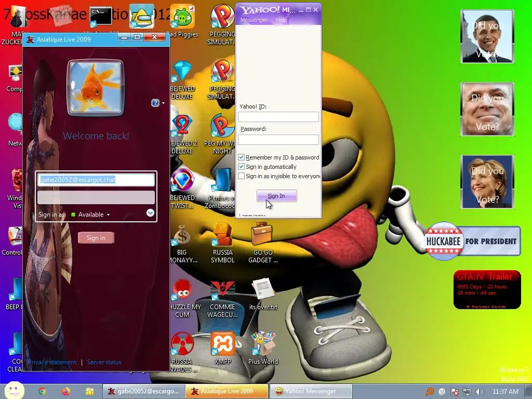The height and width of the screenshot is (399, 532).
Task: Open the Sign in as Available status dropdown
Action: [x=90, y=215]
